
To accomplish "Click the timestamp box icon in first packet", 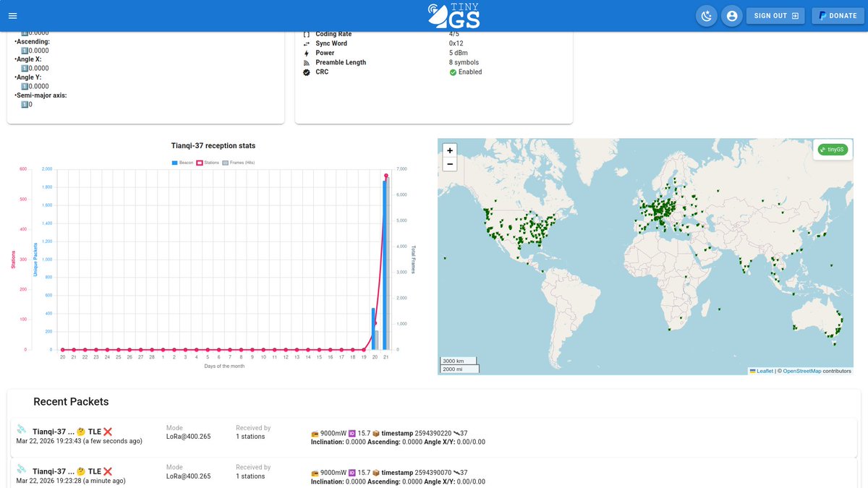I will point(376,433).
